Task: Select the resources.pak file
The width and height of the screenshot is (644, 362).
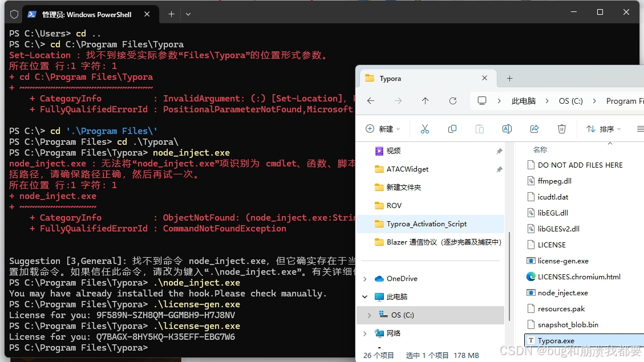Action: (x=561, y=309)
